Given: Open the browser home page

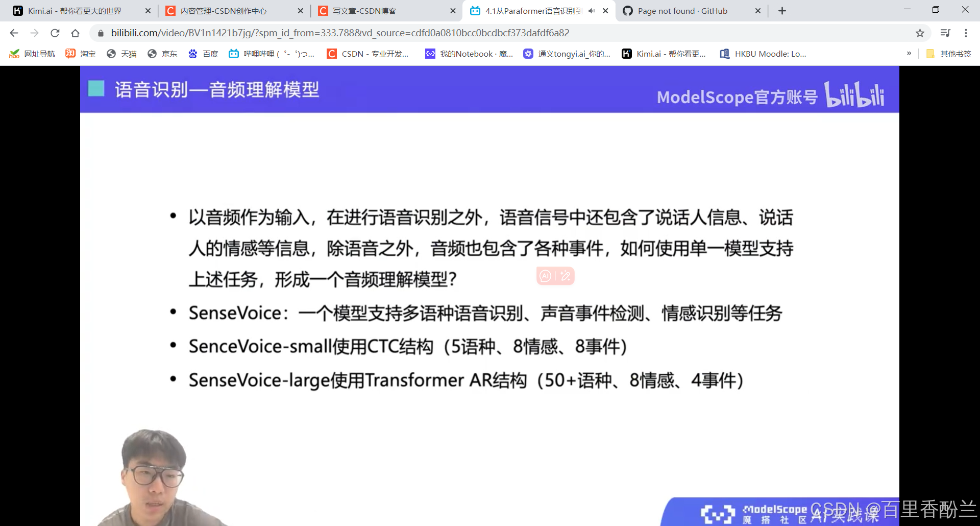Looking at the screenshot, I should 75,33.
